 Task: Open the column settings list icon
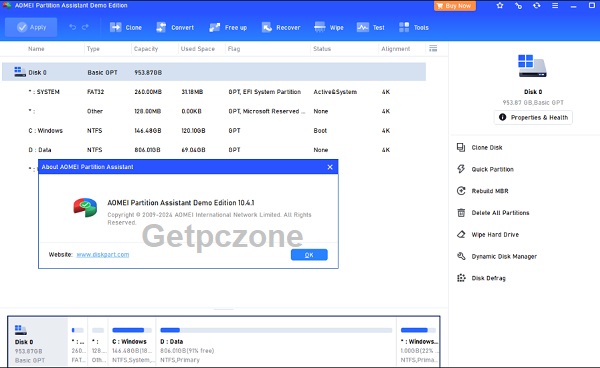(x=433, y=48)
